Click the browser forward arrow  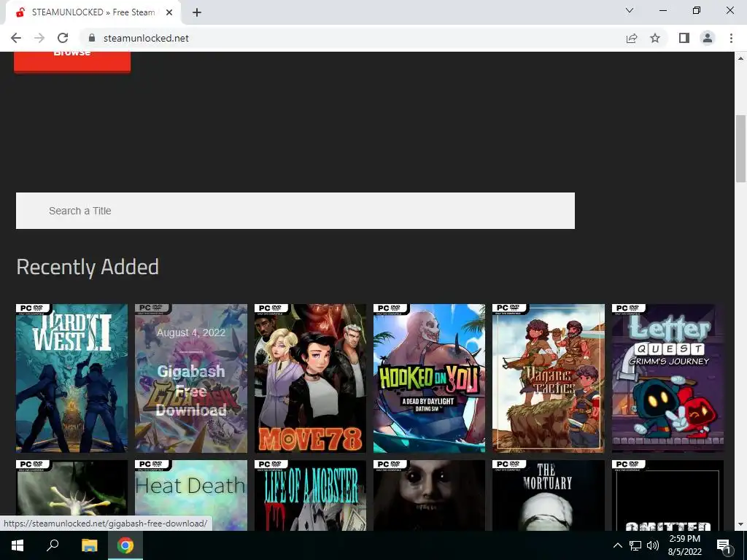point(39,38)
